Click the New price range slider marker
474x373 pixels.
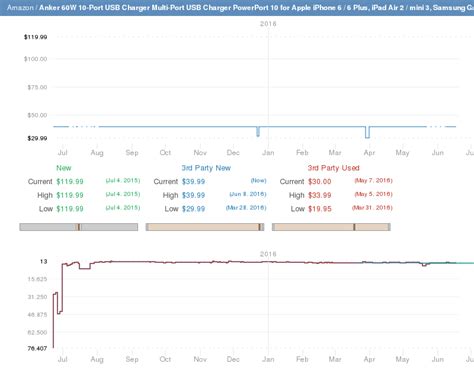(x=79, y=227)
